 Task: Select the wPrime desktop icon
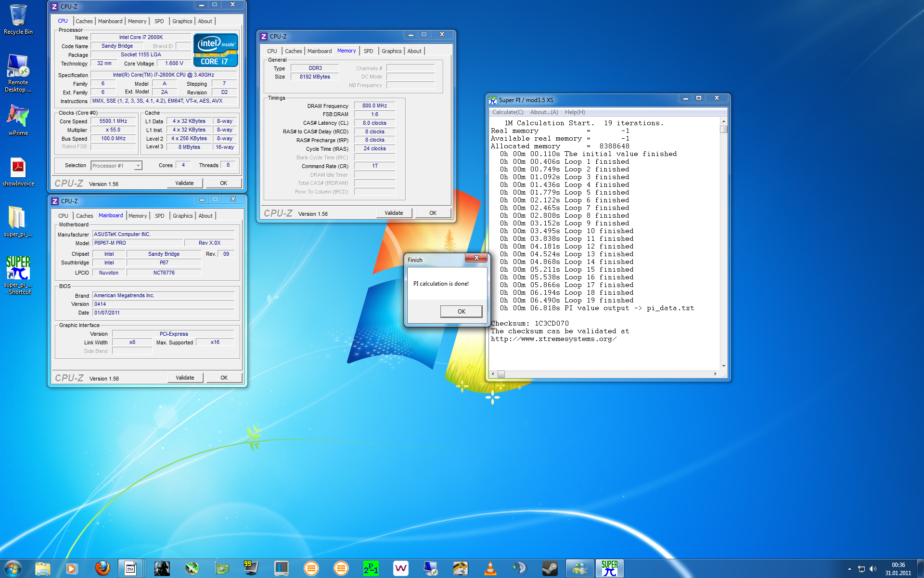pyautogui.click(x=18, y=120)
